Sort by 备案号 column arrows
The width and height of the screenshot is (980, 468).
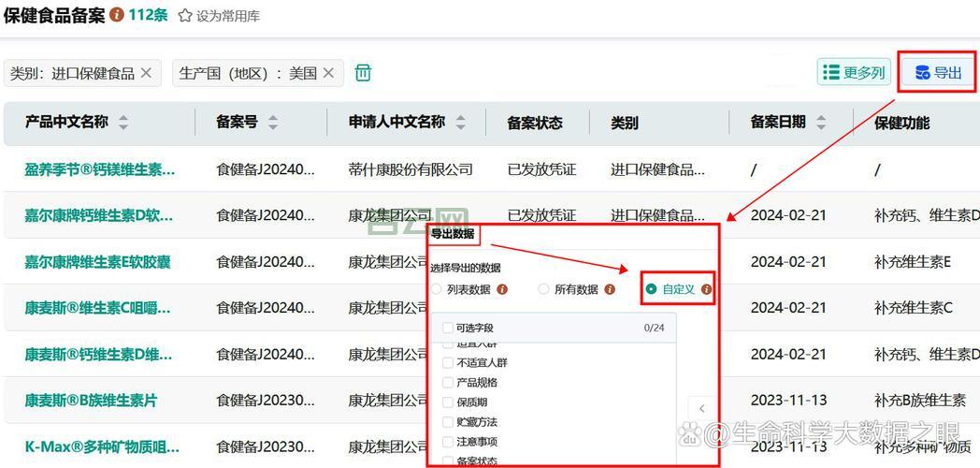273,122
